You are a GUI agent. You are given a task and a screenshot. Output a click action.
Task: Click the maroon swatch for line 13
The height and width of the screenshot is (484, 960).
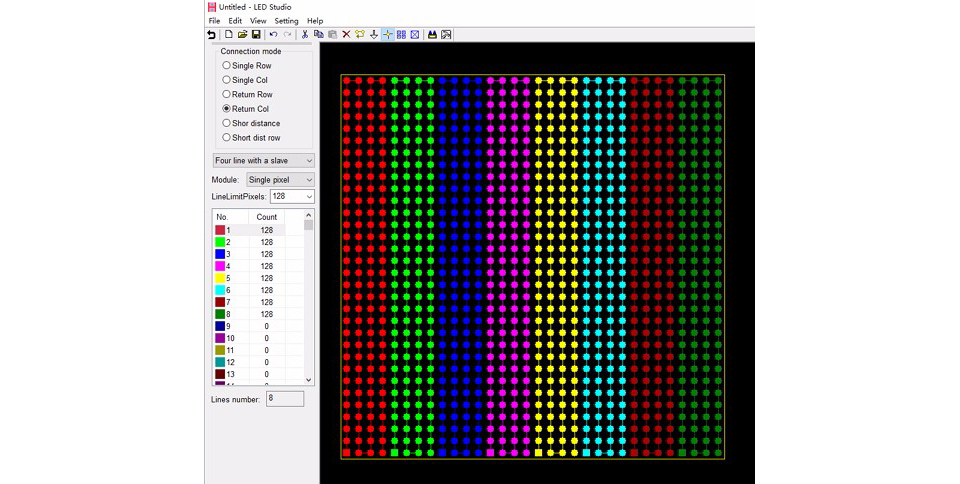(220, 374)
